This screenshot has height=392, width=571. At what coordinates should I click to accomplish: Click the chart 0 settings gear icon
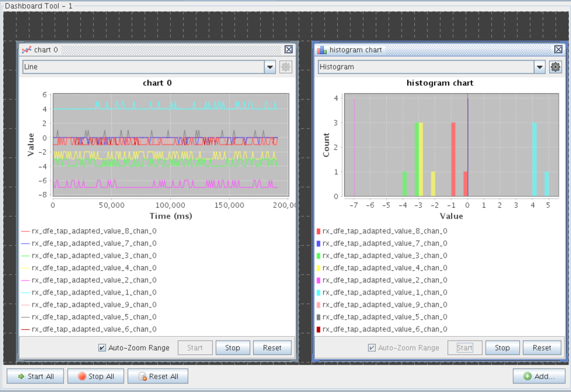(x=285, y=67)
